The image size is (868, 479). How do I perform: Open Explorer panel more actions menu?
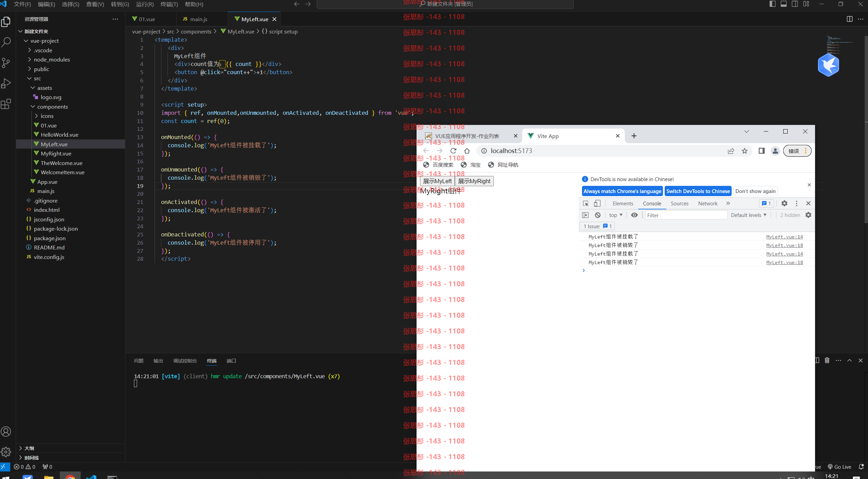[x=115, y=19]
